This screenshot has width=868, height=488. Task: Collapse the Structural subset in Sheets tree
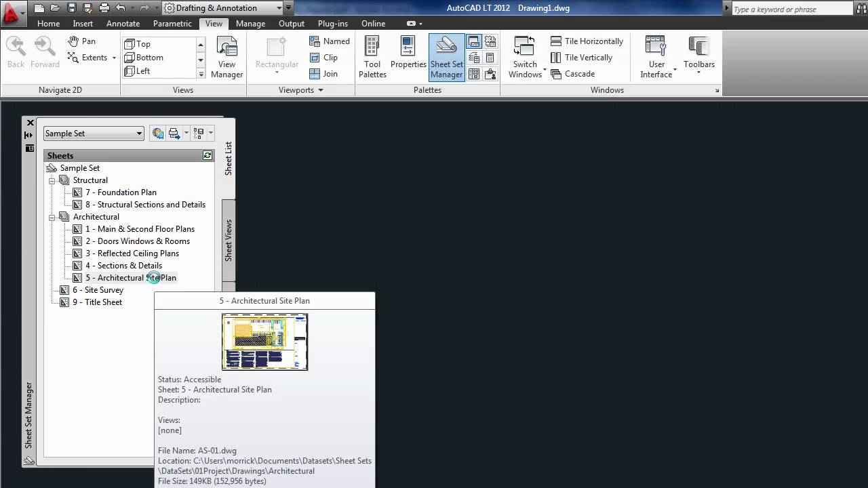tap(52, 180)
